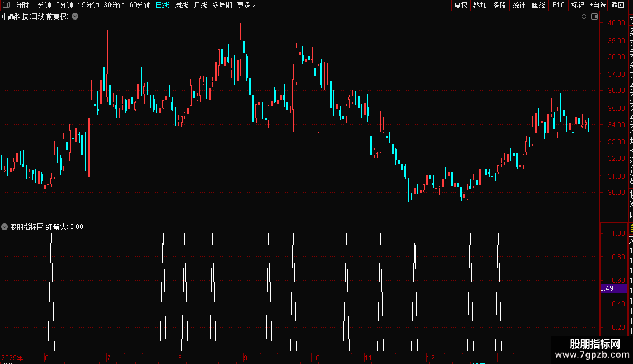Click the 中晶科技(日线.前复权) title text
Screen dimensions: 633x364
(x=35, y=17)
